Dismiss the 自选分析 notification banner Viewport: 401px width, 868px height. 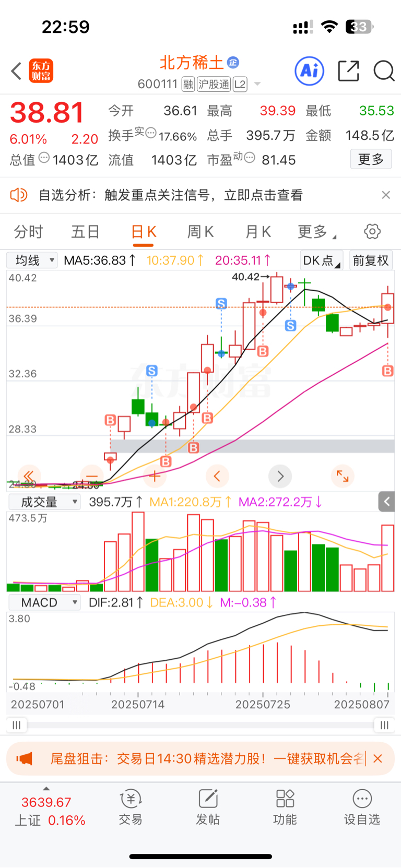tap(386, 195)
